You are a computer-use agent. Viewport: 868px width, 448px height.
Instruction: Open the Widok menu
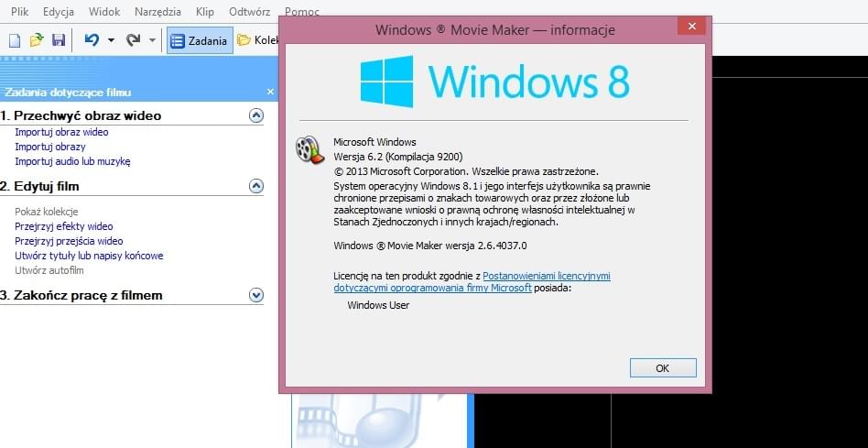click(x=104, y=12)
